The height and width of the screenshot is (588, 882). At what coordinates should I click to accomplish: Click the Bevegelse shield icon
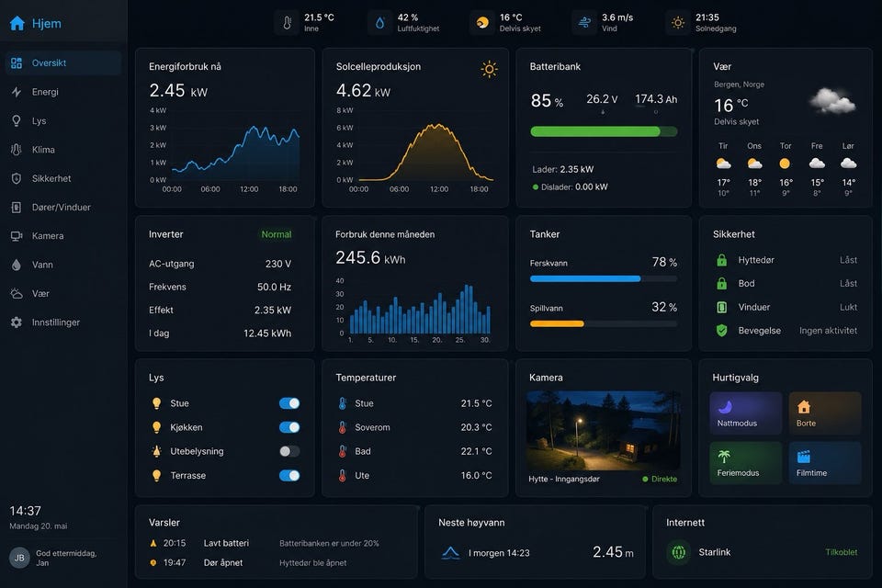tap(722, 331)
